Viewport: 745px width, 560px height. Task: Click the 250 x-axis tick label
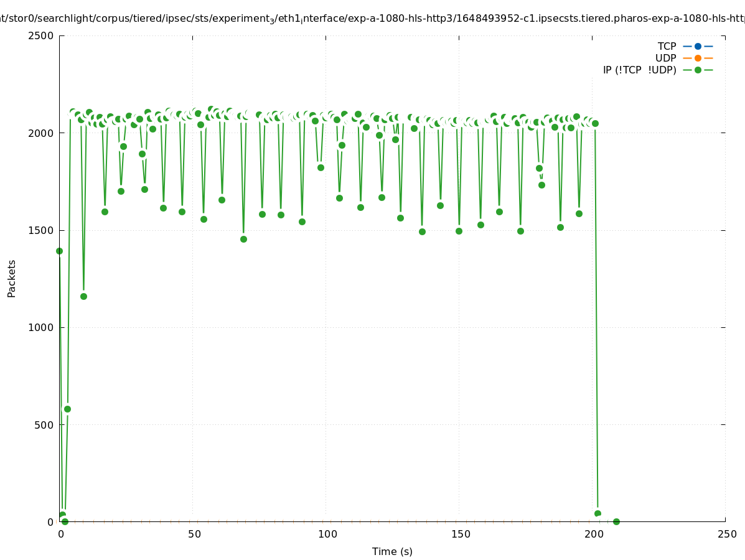click(726, 534)
